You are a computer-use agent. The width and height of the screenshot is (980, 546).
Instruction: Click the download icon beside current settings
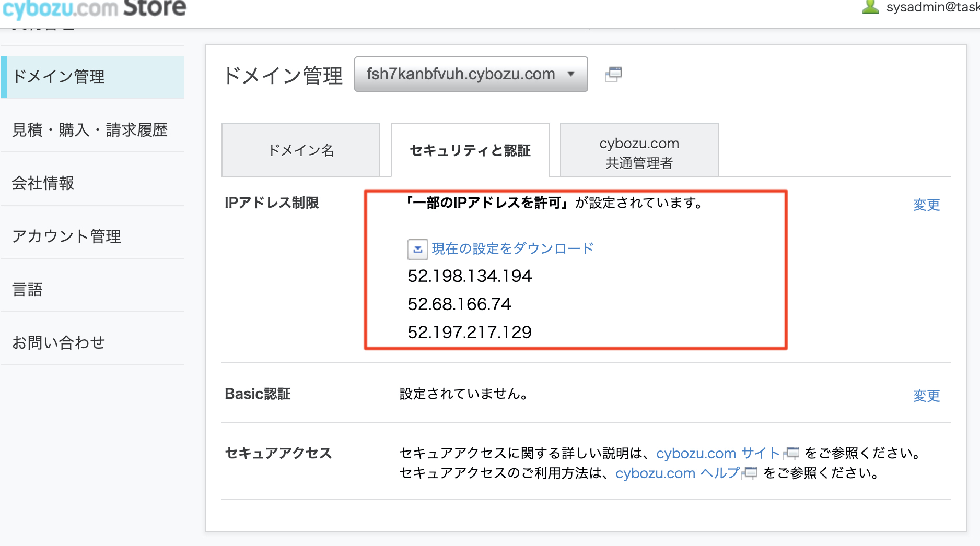417,250
